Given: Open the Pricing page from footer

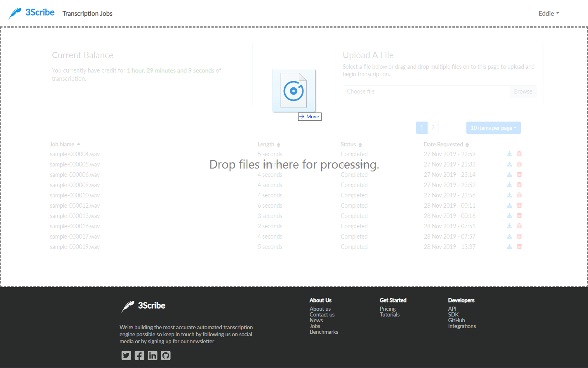Looking at the screenshot, I should click(x=387, y=308).
